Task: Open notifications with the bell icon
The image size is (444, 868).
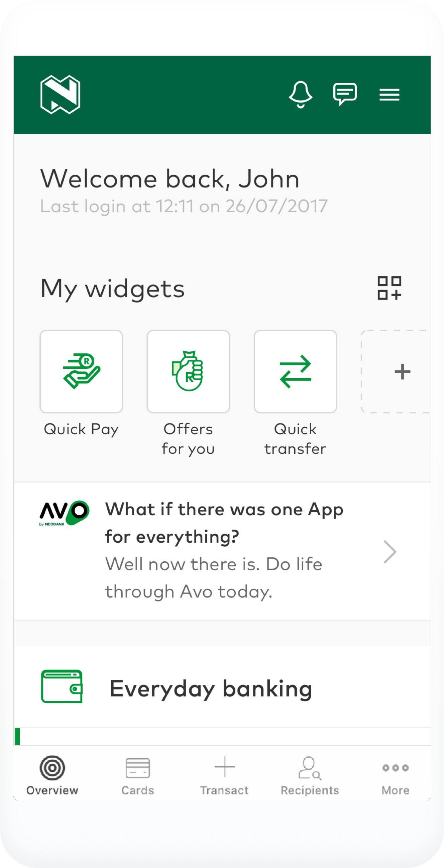Action: click(301, 94)
